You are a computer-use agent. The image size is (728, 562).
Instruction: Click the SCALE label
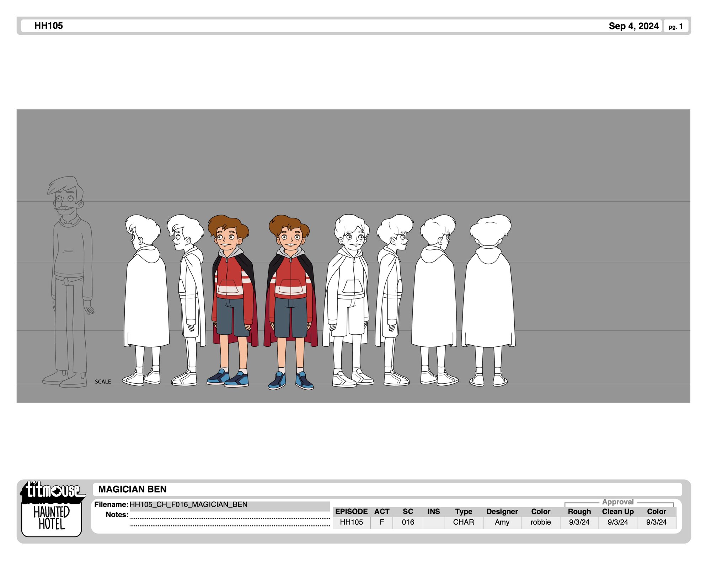point(103,382)
